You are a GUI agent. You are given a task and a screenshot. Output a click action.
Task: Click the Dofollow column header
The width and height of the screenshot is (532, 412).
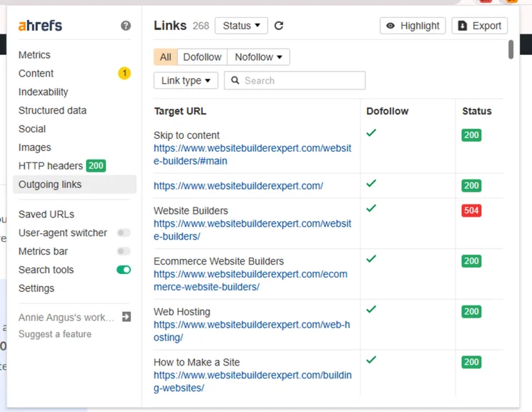coord(387,112)
